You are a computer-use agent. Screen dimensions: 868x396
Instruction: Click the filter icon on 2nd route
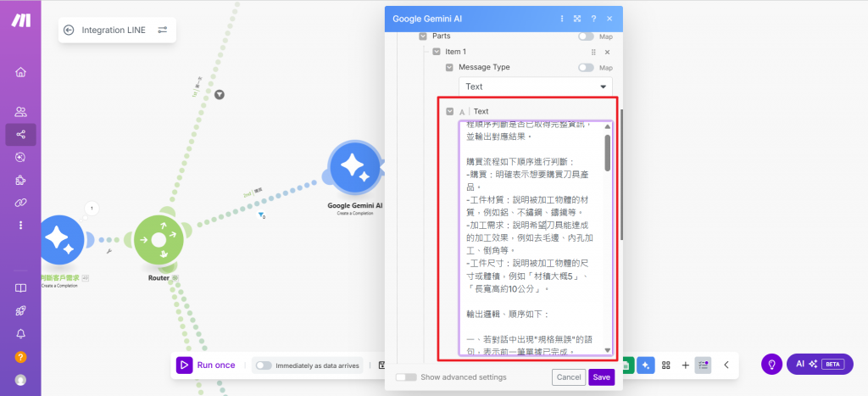coord(261,215)
